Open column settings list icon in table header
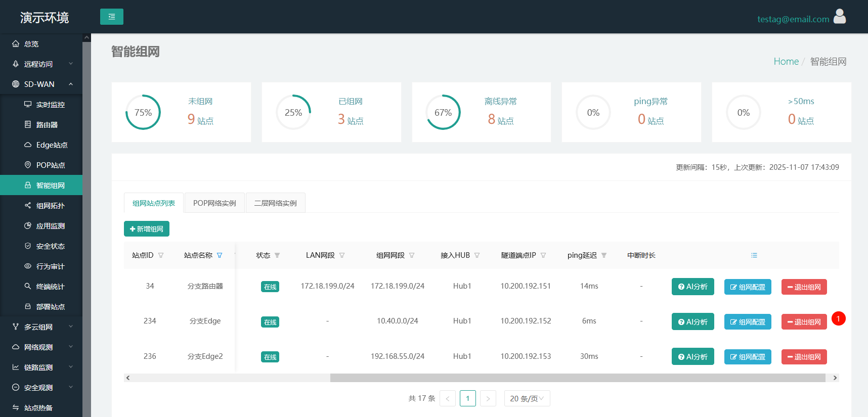This screenshot has height=417, width=868. point(754,255)
